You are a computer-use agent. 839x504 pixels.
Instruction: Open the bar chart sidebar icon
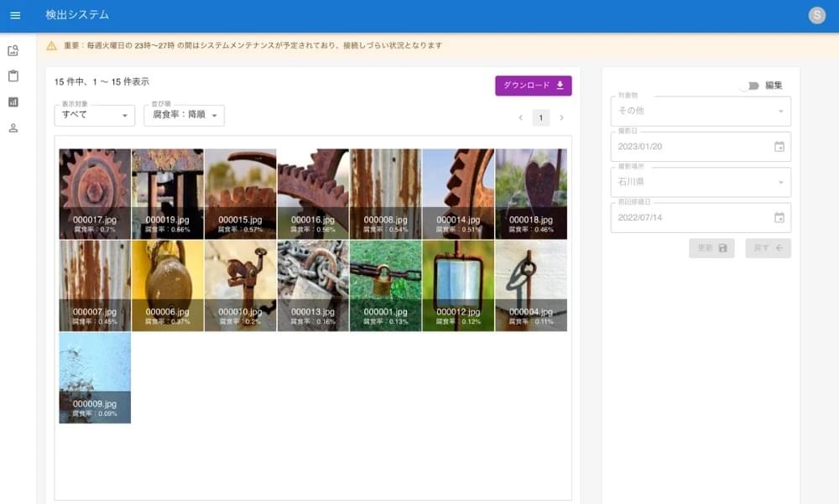coord(13,102)
